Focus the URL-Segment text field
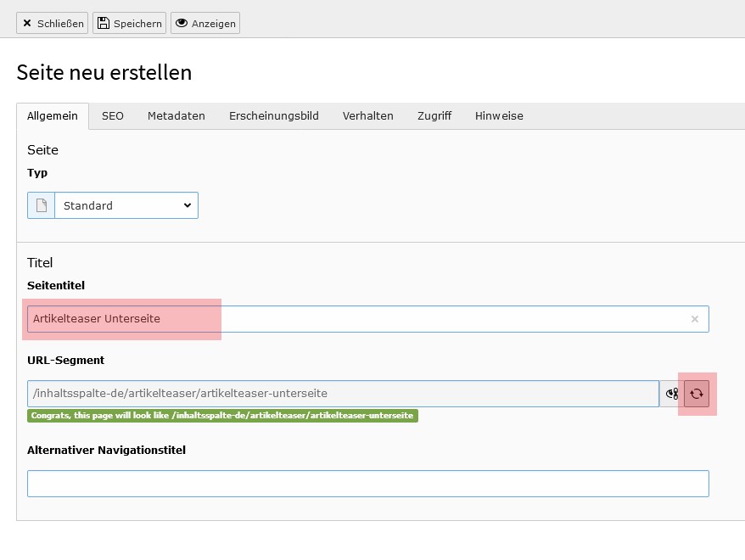This screenshot has width=745, height=560. coord(343,394)
